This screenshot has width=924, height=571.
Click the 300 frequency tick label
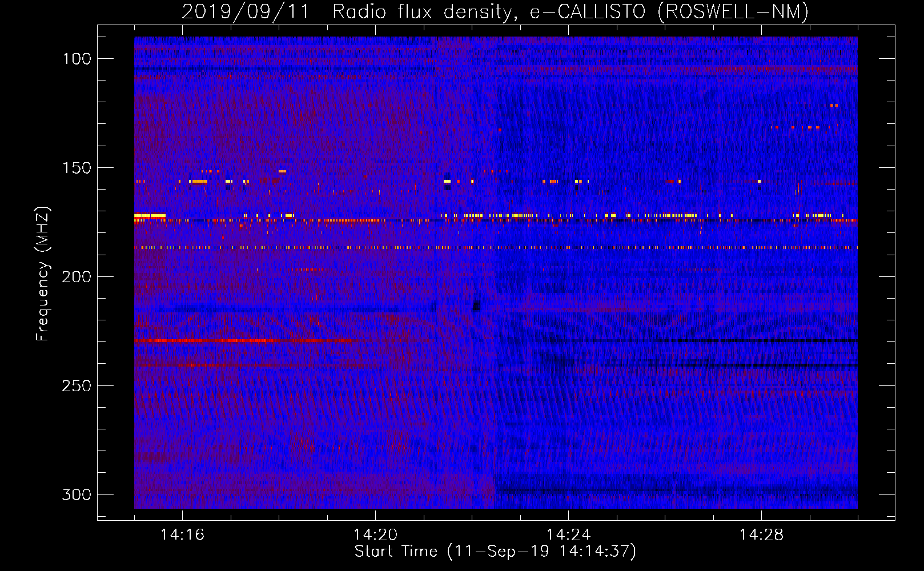[77, 494]
